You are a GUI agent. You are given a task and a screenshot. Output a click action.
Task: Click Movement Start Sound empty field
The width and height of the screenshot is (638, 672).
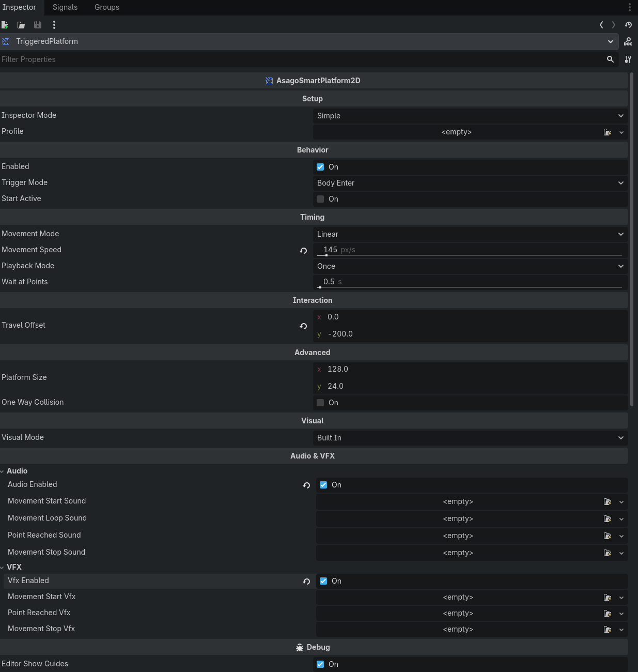click(x=458, y=501)
